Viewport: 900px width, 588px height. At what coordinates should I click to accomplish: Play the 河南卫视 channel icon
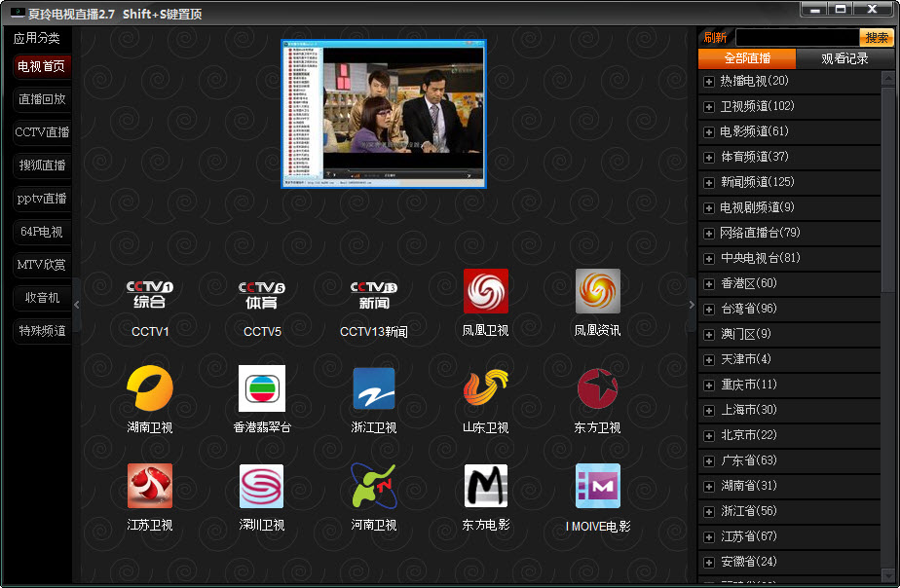[374, 486]
